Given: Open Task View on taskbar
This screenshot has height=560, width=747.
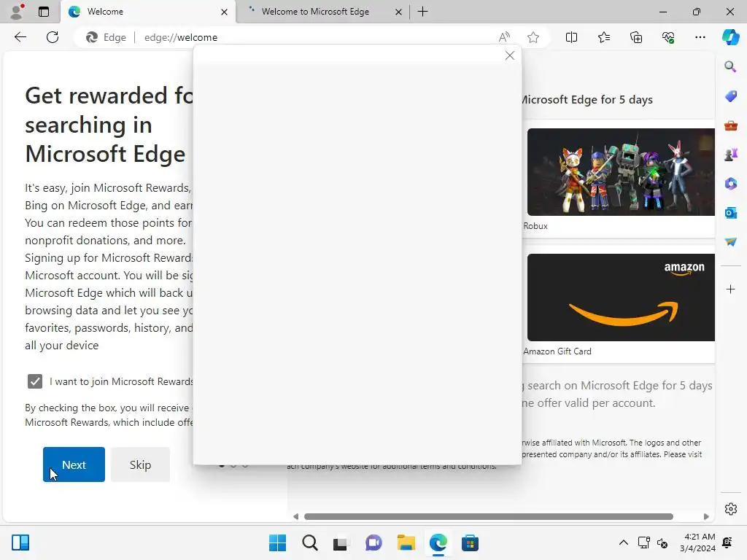Looking at the screenshot, I should 341,542.
